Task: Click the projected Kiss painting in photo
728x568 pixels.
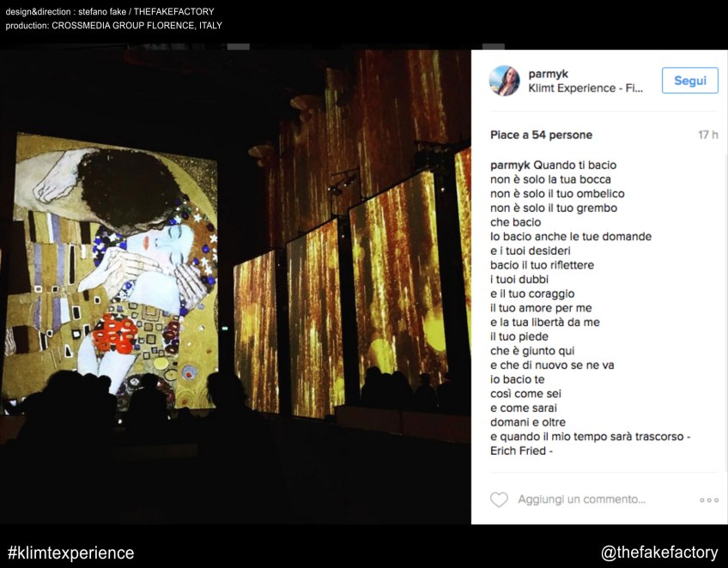Action: point(111,271)
